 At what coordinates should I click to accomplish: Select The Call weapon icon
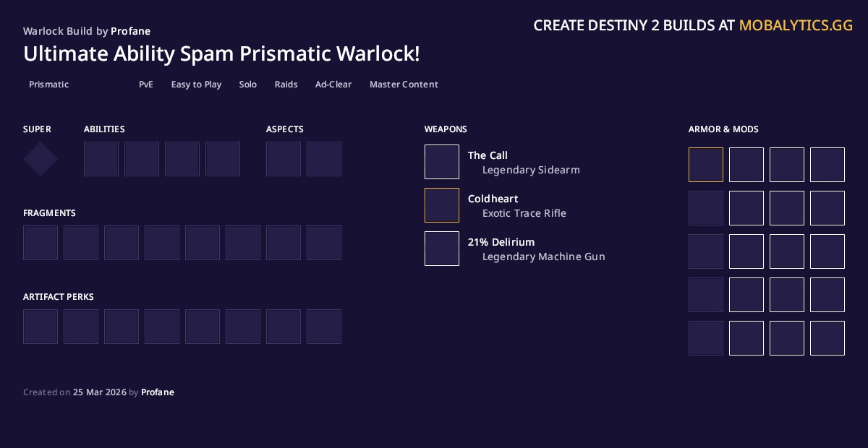coord(442,162)
